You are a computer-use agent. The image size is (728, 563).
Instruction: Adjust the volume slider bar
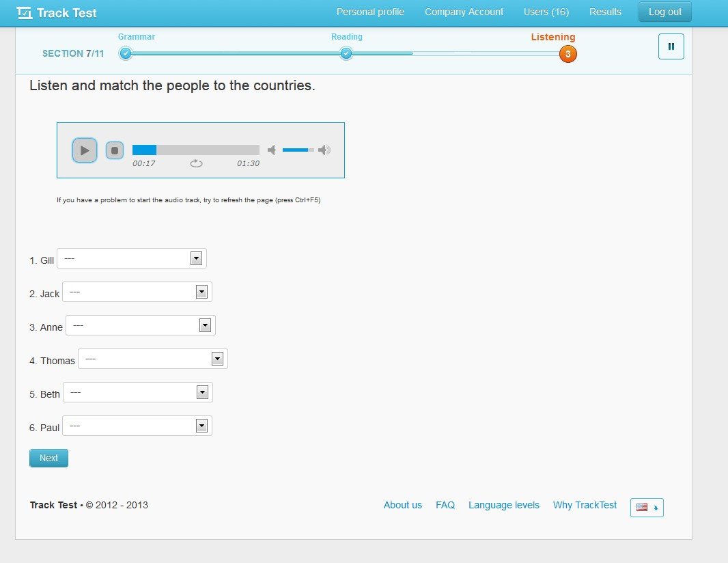click(298, 150)
